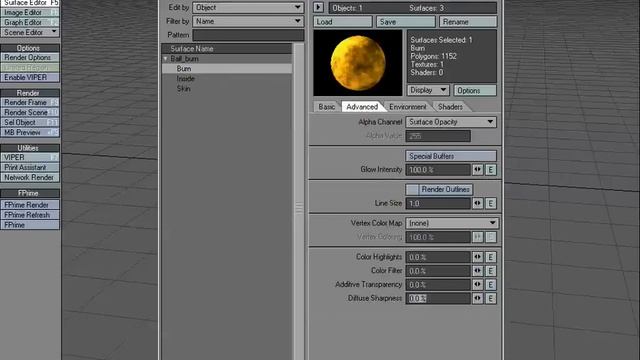Select the Skin surface in list
This screenshot has height=360, width=640.
[227, 89]
